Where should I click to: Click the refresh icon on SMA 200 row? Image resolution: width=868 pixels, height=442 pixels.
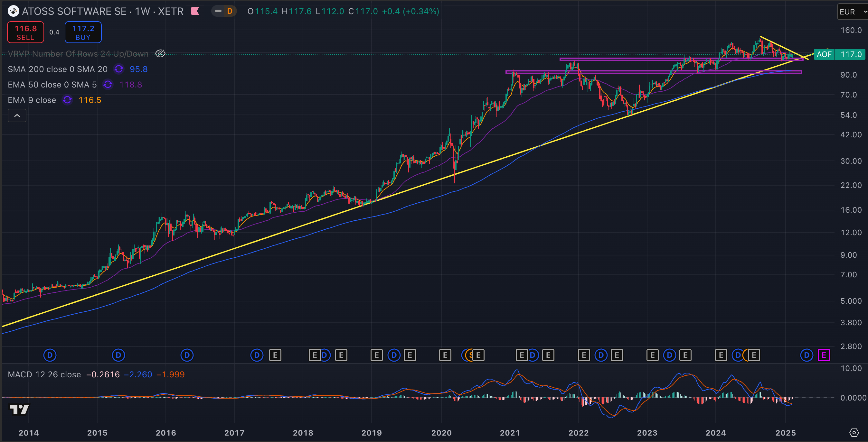(118, 69)
